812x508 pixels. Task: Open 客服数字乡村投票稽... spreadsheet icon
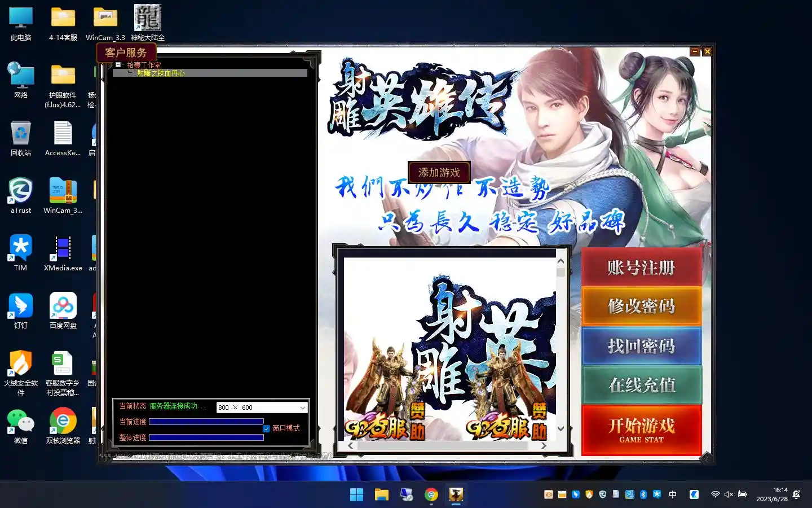[63, 373]
